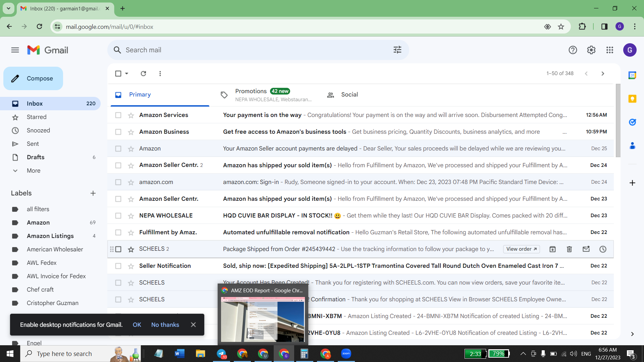Viewport: 644px width, 362px height.
Task: Snooze the SCHEELS Package Shipped email
Action: [603, 249]
